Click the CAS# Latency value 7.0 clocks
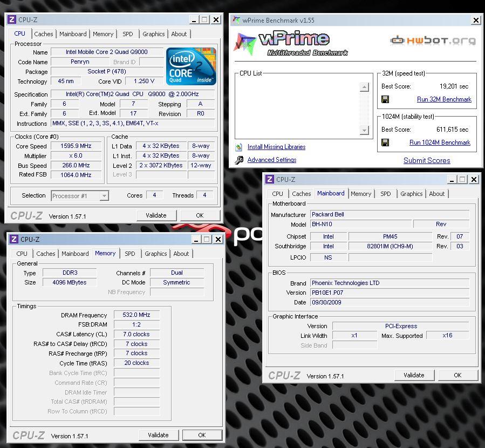 136,334
